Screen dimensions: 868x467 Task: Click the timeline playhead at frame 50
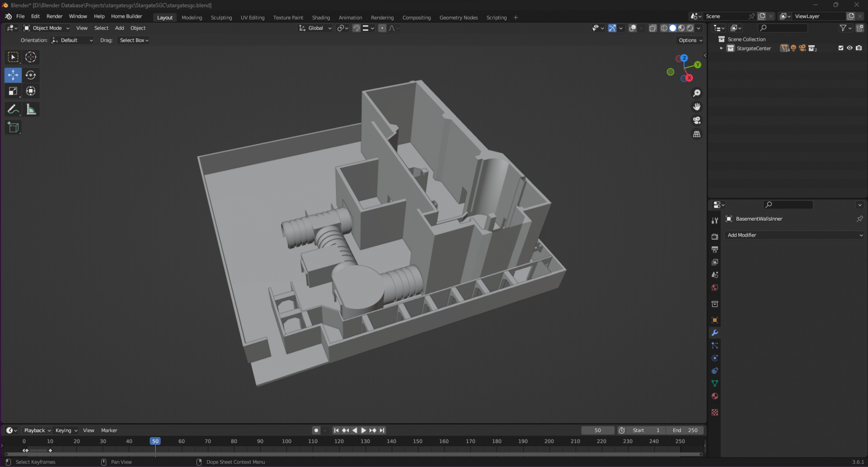(x=155, y=441)
